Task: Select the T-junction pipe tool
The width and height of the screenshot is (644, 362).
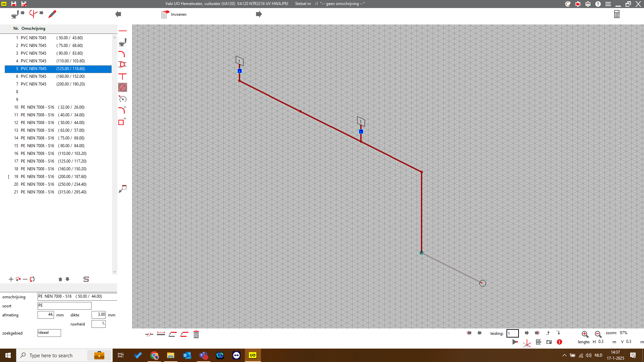Action: [123, 76]
